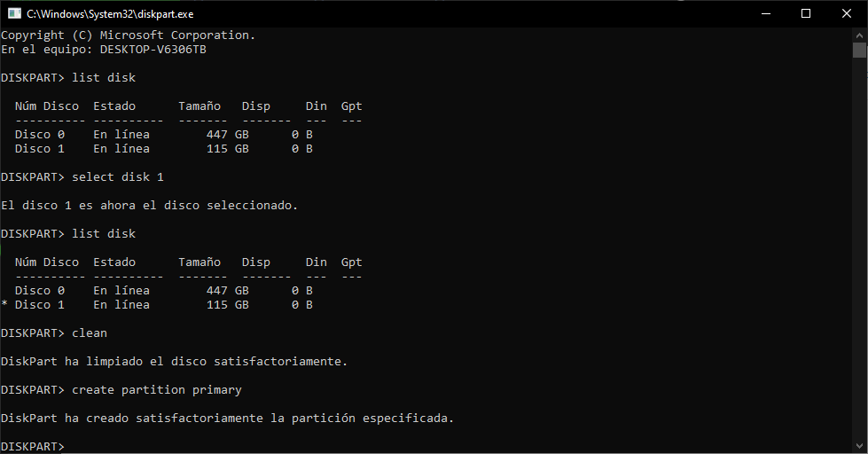This screenshot has height=454, width=868.
Task: Minimize the diskpart console window
Action: click(x=765, y=13)
